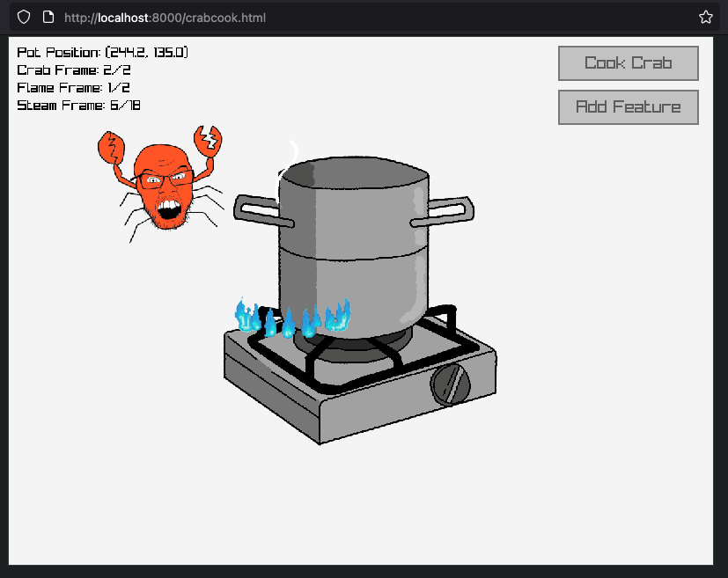
Task: Click the crab's right raised claw
Action: point(208,141)
